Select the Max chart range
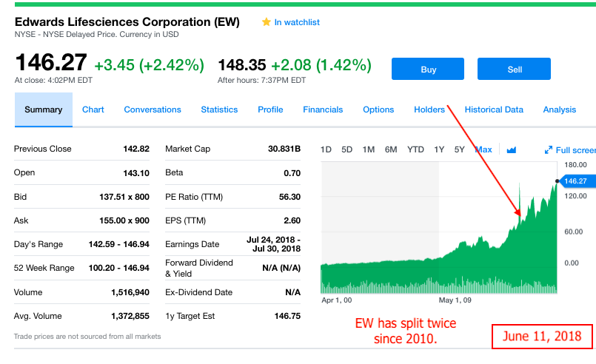596x364 pixels. (x=483, y=149)
